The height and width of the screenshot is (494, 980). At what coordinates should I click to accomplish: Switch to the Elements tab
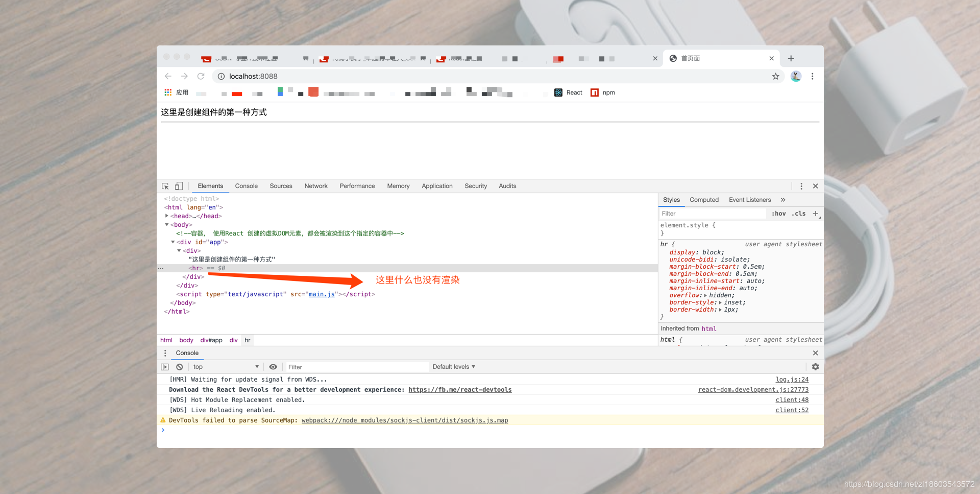(210, 186)
